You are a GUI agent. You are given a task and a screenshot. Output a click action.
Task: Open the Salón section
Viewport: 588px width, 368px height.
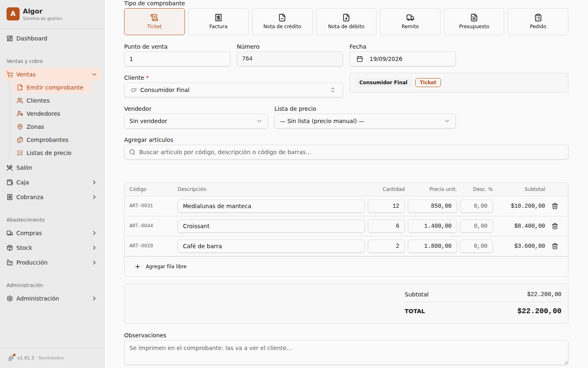coord(52,168)
